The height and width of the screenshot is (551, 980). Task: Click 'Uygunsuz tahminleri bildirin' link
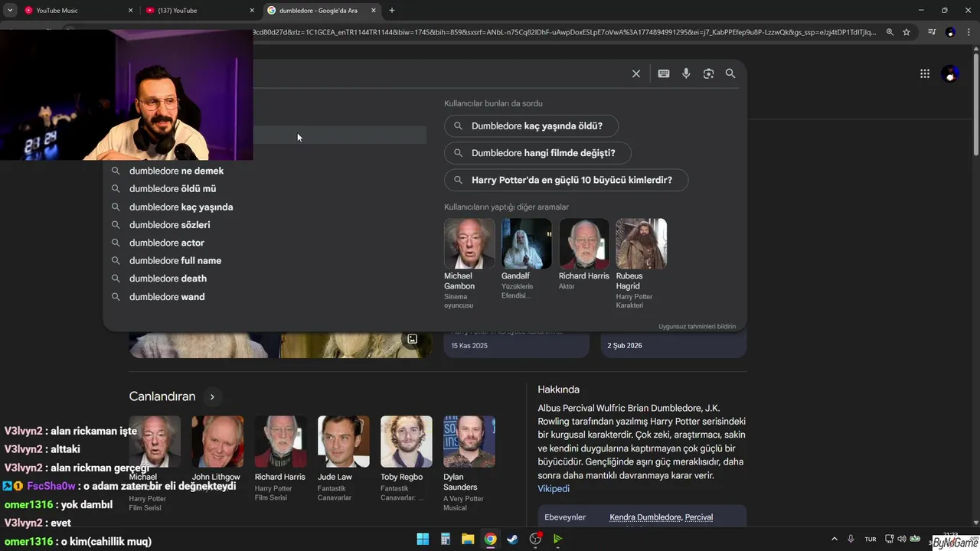click(x=697, y=326)
